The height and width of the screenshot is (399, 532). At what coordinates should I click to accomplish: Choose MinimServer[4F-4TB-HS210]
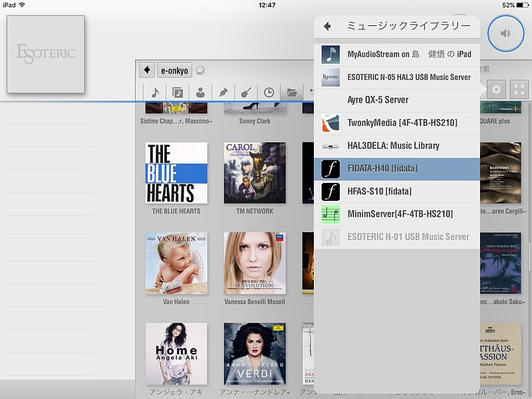click(396, 214)
